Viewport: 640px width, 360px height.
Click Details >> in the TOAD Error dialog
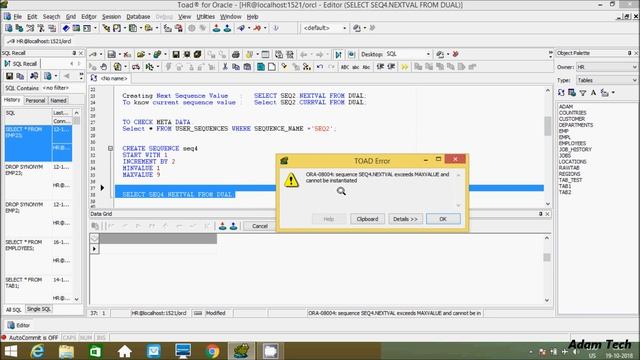point(405,219)
